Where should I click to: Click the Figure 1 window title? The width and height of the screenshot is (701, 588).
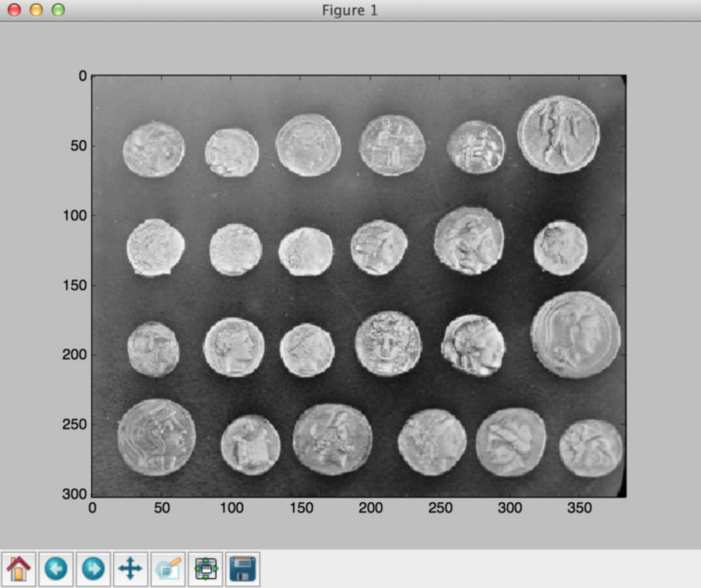click(349, 10)
